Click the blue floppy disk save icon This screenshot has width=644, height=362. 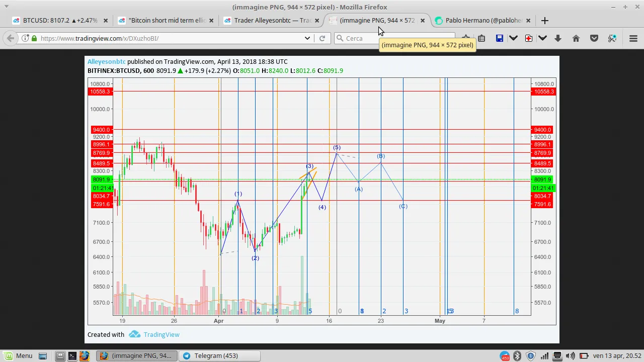coord(500,38)
